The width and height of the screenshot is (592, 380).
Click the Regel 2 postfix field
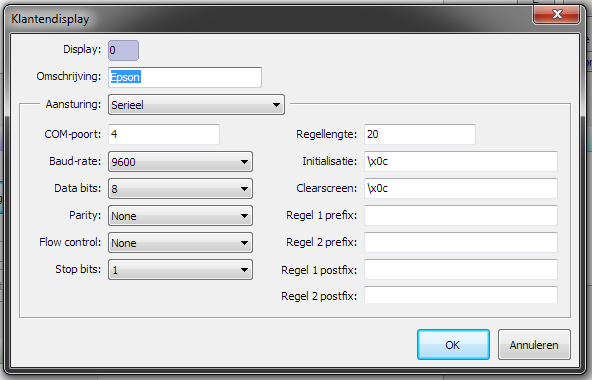coord(461,295)
